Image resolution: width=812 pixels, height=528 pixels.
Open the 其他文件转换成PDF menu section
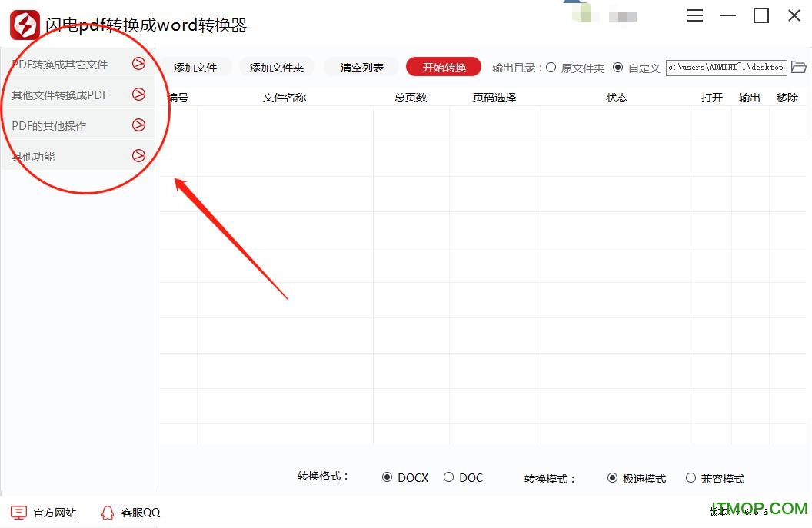coord(78,95)
